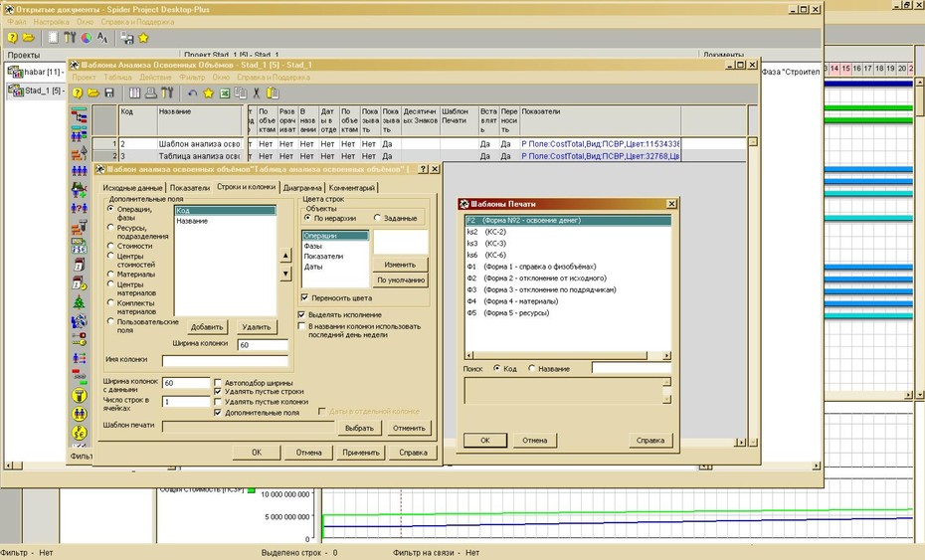
Task: Toggle the Удалять пустые колонки checkbox
Action: click(x=217, y=402)
